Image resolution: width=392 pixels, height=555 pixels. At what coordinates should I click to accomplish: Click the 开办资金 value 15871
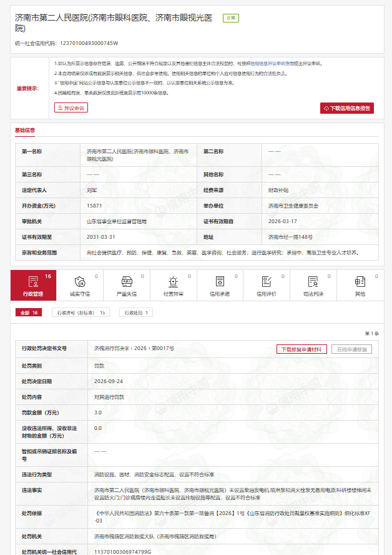tap(94, 206)
